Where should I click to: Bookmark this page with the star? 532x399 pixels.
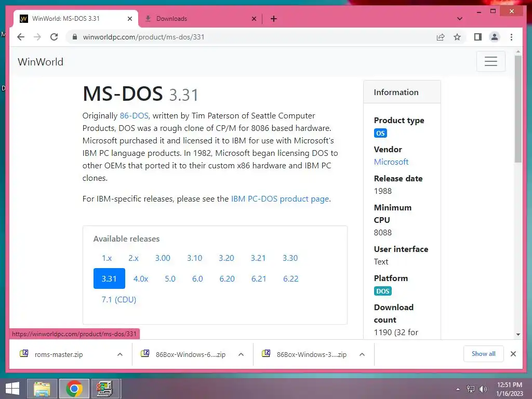tap(457, 37)
